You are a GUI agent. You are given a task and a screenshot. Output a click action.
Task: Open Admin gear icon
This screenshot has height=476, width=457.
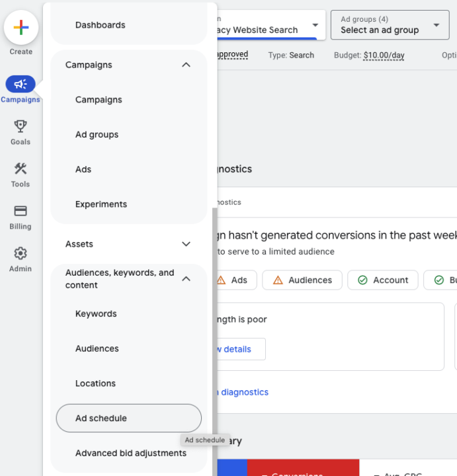click(21, 253)
